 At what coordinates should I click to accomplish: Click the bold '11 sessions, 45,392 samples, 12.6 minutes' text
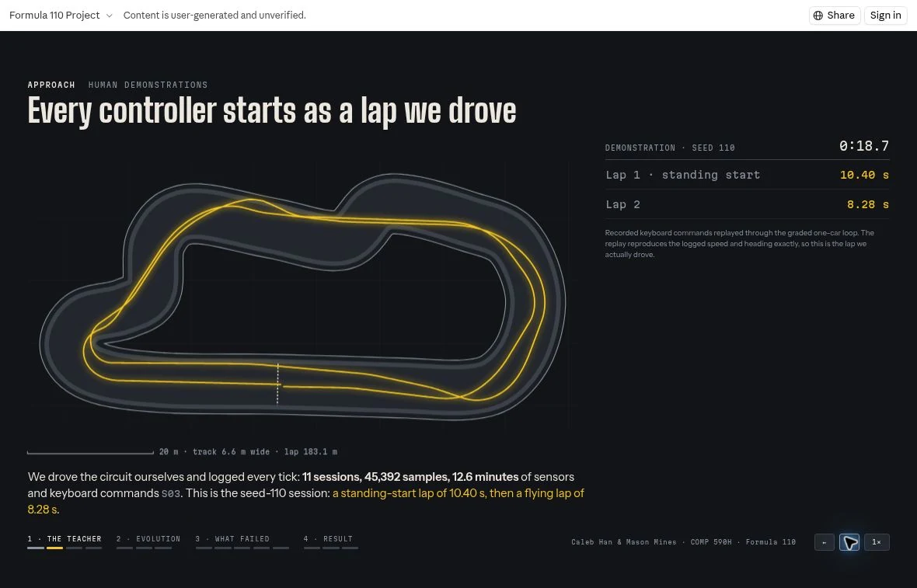410,477
